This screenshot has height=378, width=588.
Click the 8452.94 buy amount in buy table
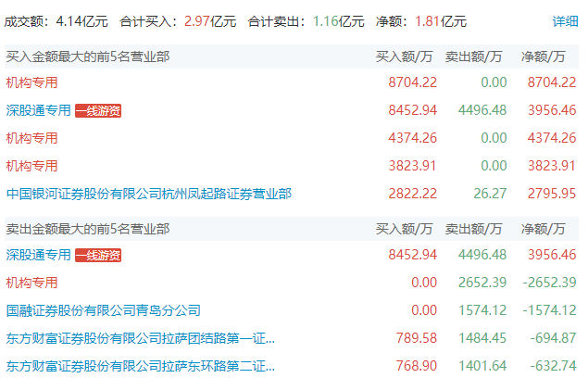412,110
